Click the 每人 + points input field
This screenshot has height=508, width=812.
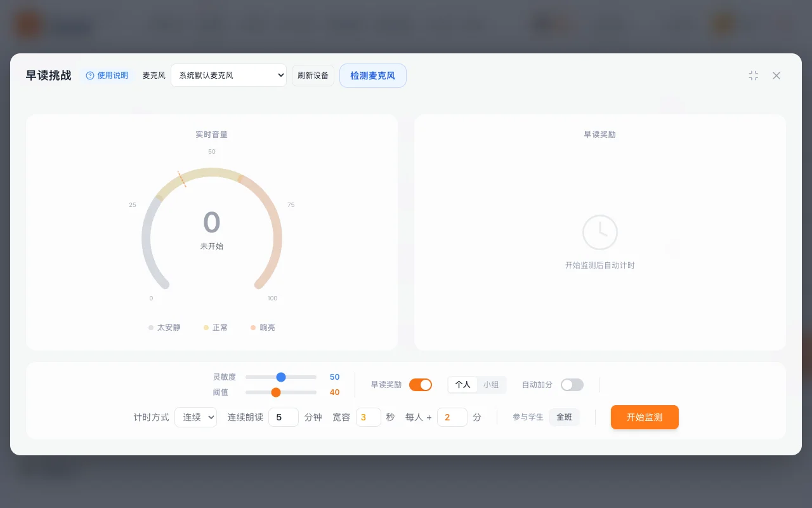click(x=452, y=417)
